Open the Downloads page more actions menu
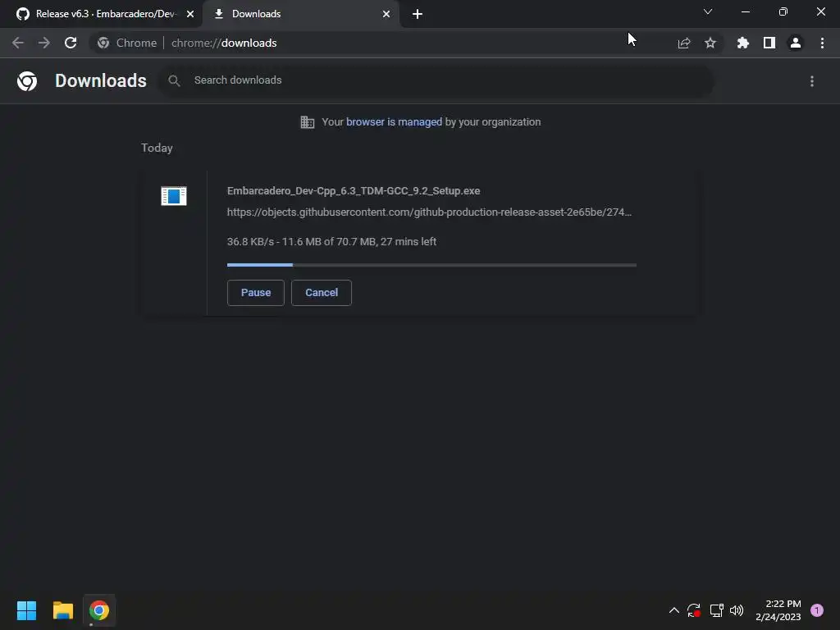 coord(811,81)
